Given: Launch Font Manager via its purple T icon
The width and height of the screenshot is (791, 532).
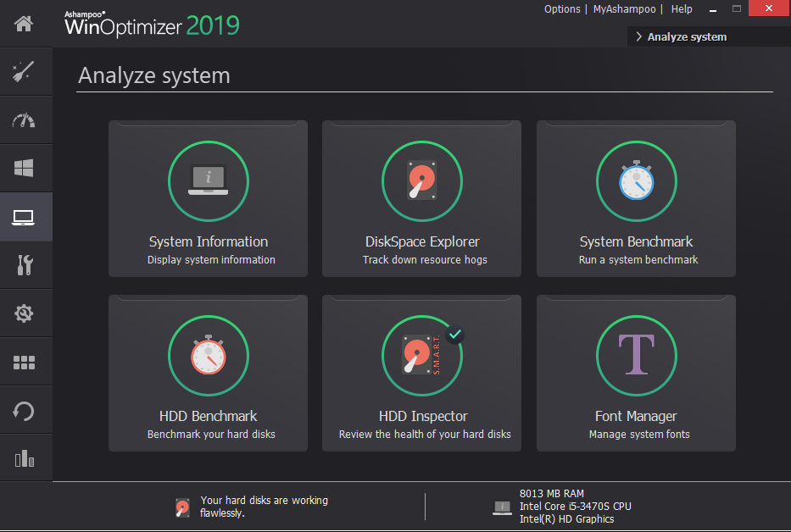Looking at the screenshot, I should tap(637, 356).
